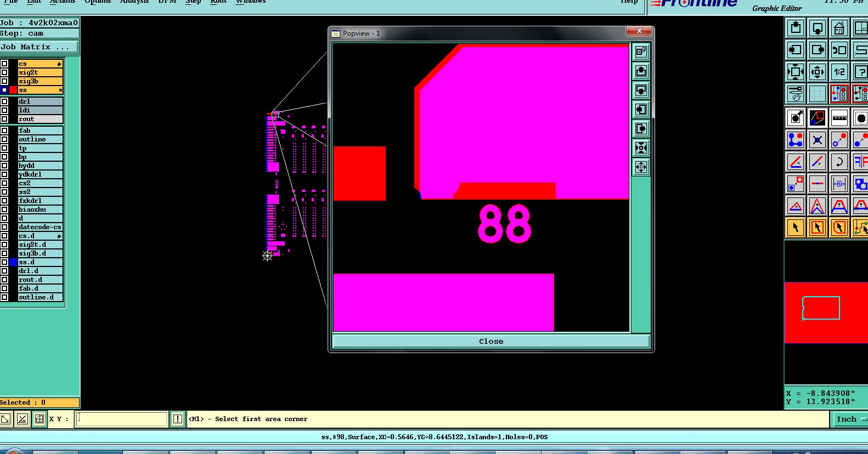Click the horizontal red-blue line tool
This screenshot has width=868, height=454.
[x=818, y=184]
